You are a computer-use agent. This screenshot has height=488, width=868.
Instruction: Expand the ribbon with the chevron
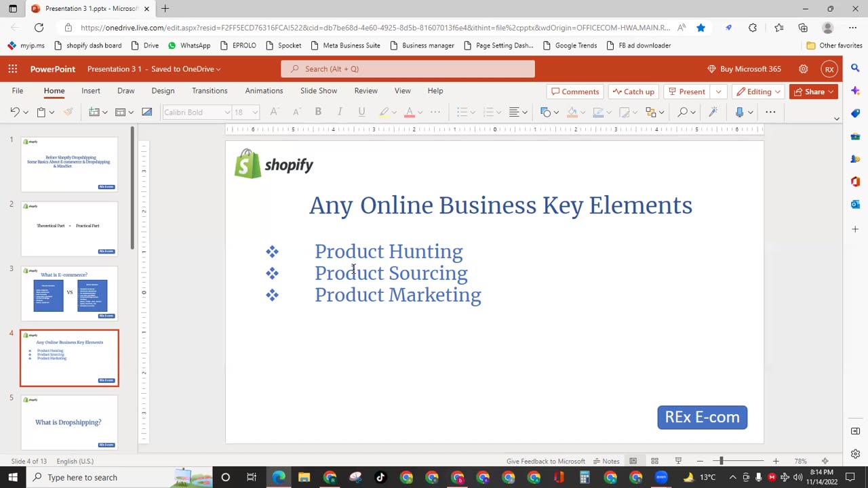[x=836, y=119]
